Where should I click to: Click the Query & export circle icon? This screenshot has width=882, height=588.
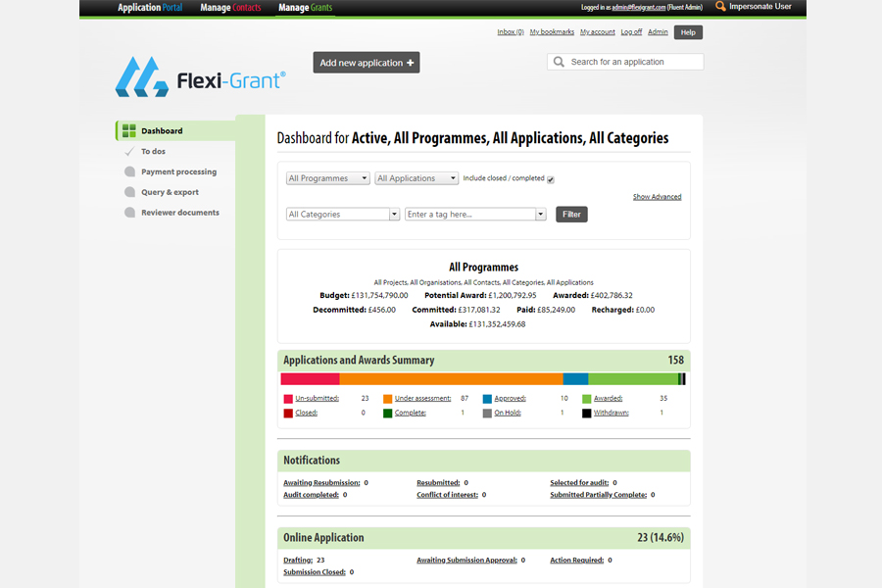tap(130, 192)
